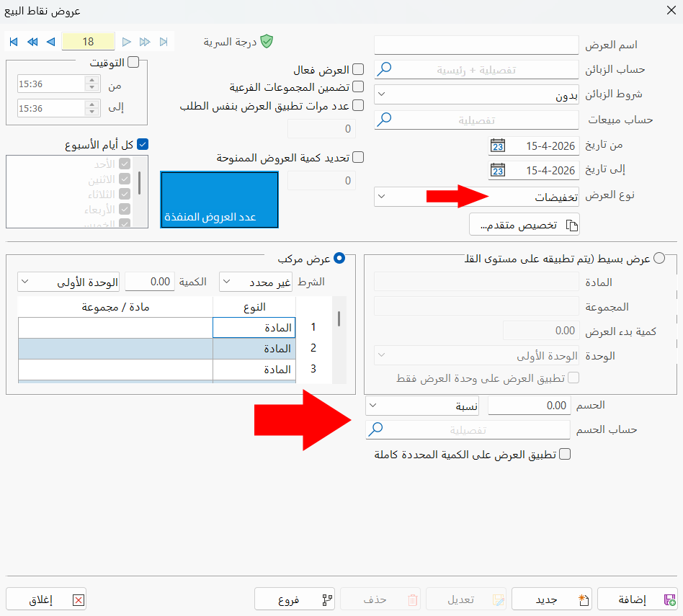Click the blue عدد العروض المنفذة box
683x616 pixels.
pos(219,200)
